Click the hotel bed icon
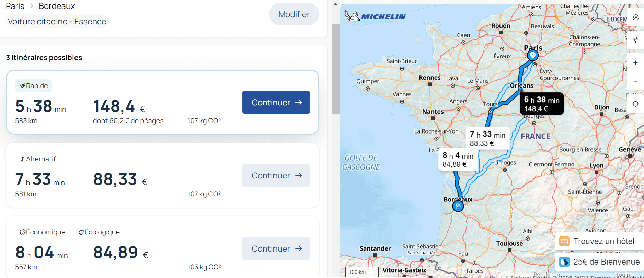 pos(564,241)
